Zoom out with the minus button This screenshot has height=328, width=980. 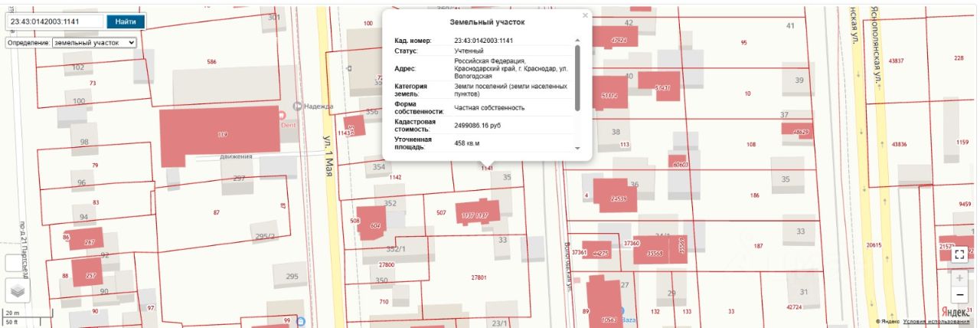coord(960,295)
